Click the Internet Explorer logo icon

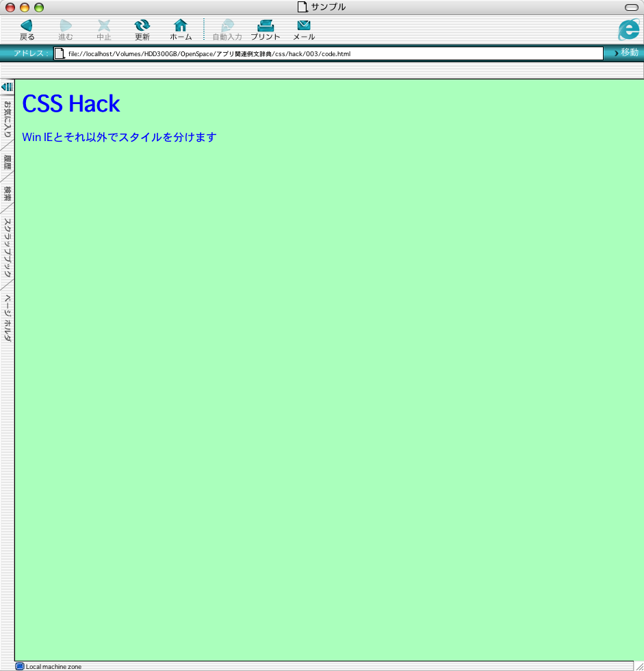(x=629, y=29)
